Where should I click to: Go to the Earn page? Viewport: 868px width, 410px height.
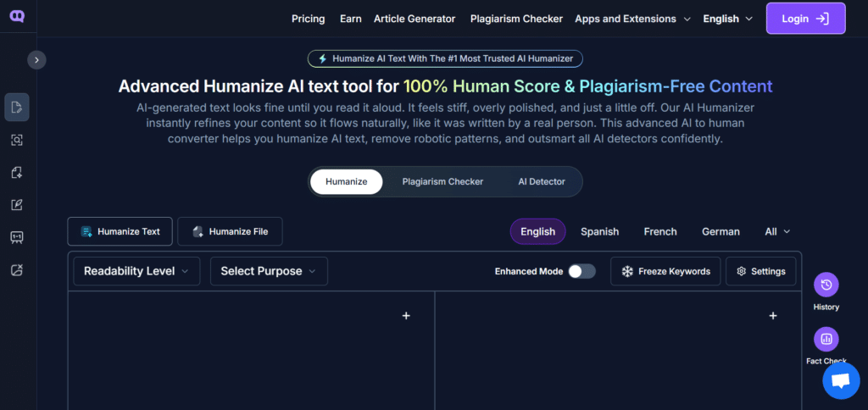coord(350,19)
